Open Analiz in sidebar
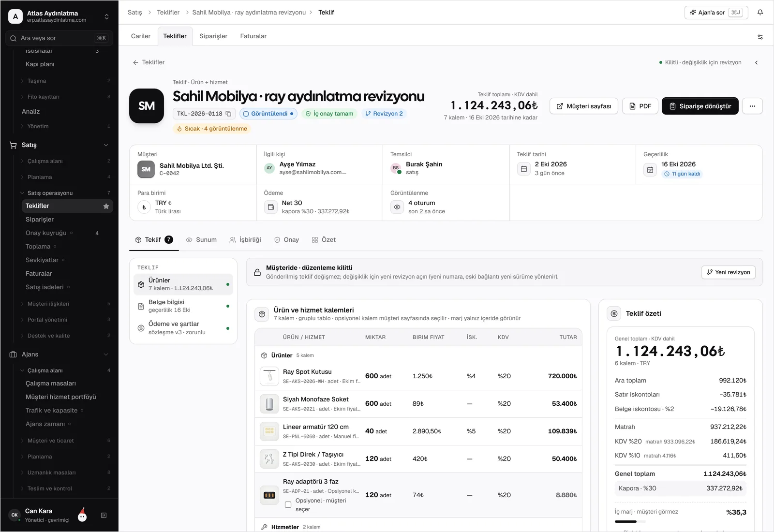Viewport: 774px width, 532px height. (30, 112)
